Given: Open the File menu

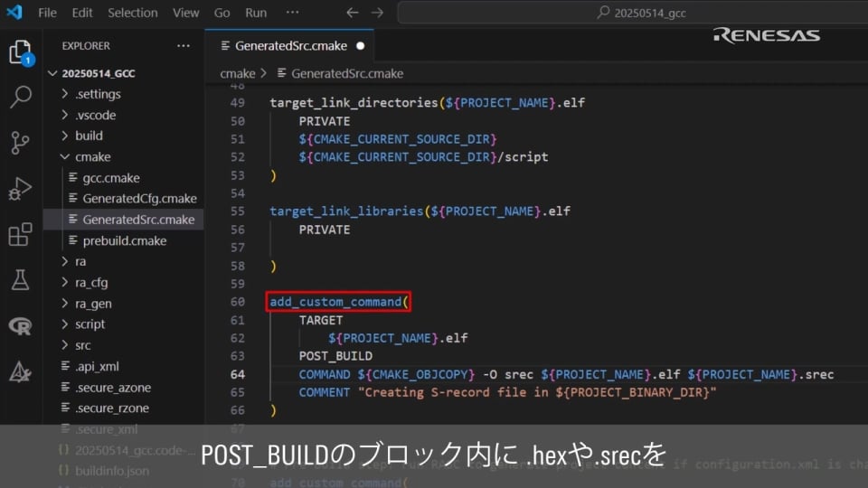Looking at the screenshot, I should [x=47, y=13].
